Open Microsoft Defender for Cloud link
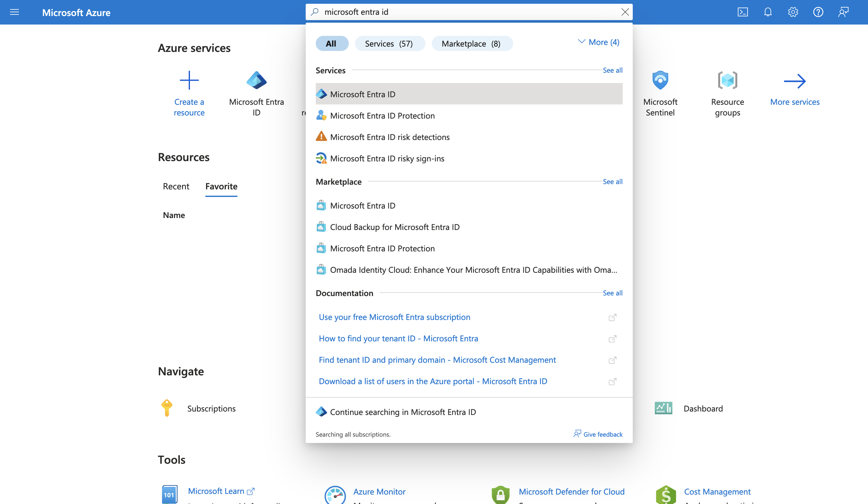The image size is (868, 504). [x=571, y=492]
